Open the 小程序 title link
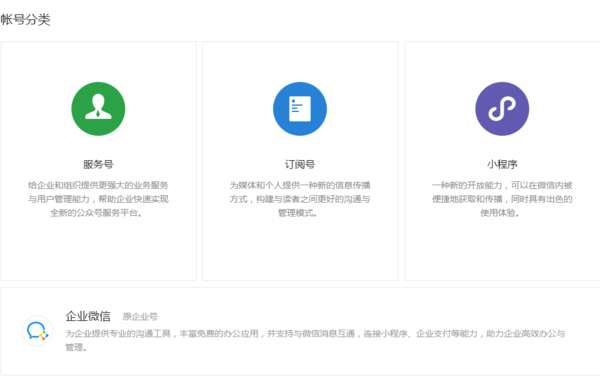The image size is (600, 376). 502,164
